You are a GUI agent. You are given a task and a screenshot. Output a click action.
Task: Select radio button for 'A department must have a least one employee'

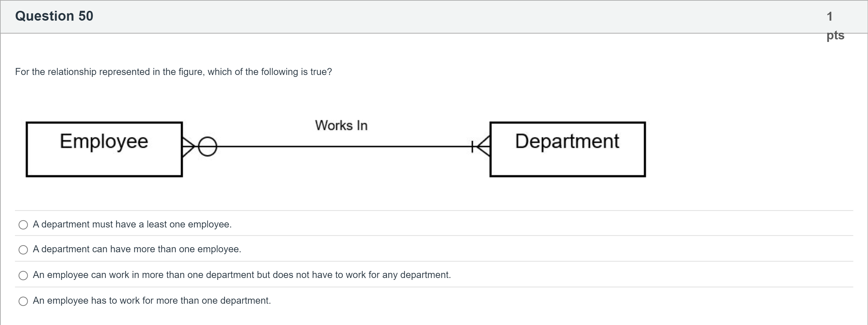click(23, 225)
